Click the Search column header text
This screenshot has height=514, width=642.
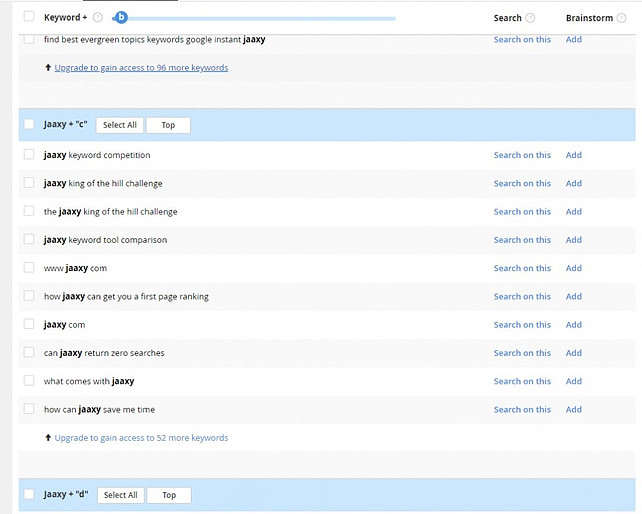click(x=508, y=18)
